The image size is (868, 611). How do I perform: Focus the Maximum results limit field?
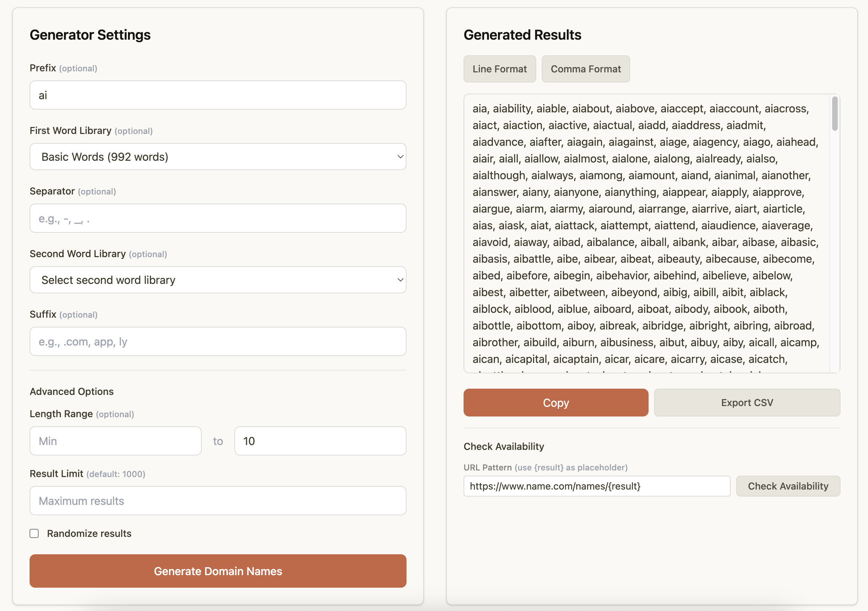[217, 501]
